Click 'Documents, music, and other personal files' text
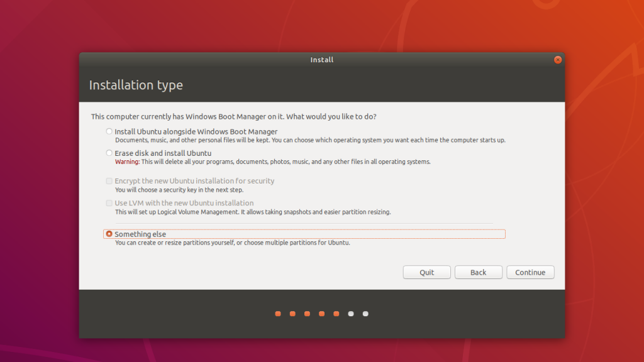Viewport: 644px width, 362px height. pos(310,140)
